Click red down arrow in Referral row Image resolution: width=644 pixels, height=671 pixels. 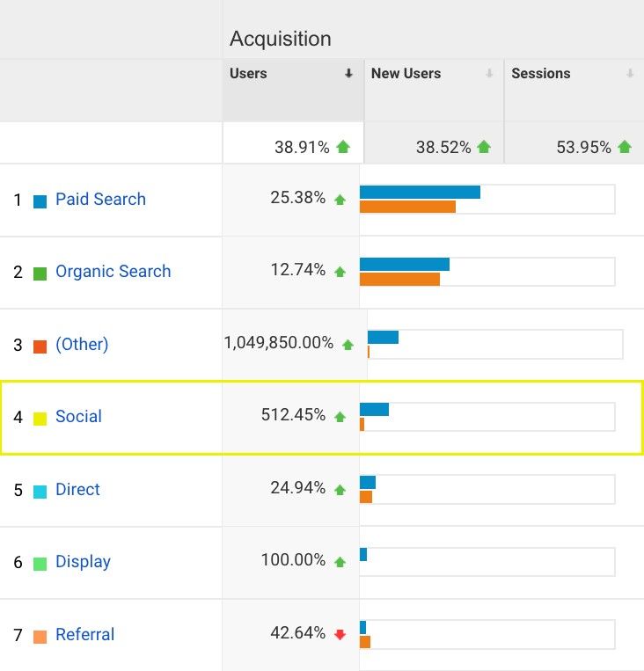(x=340, y=634)
